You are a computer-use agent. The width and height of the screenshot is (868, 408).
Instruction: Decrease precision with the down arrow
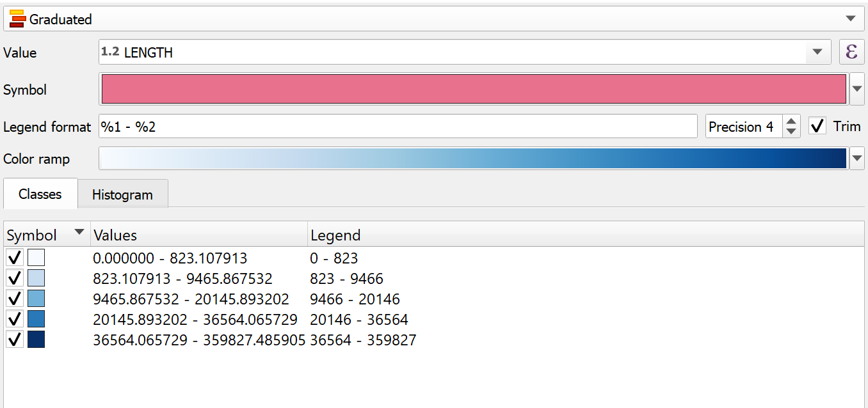click(x=792, y=132)
